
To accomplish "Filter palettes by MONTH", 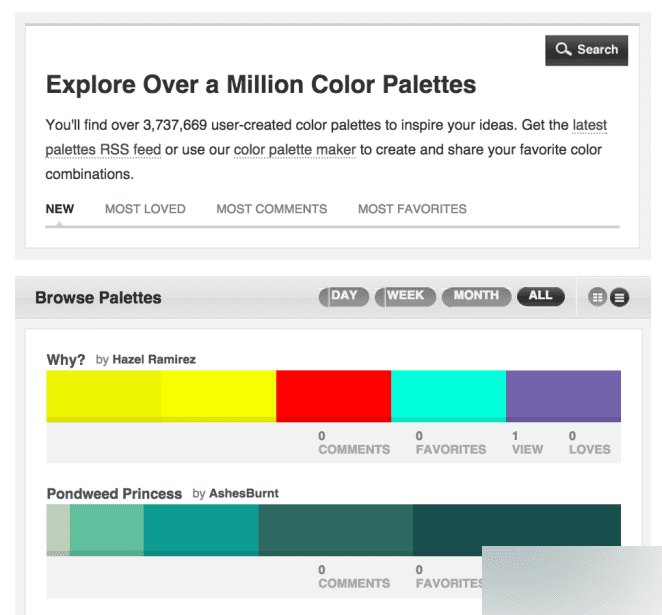I will pyautogui.click(x=475, y=296).
